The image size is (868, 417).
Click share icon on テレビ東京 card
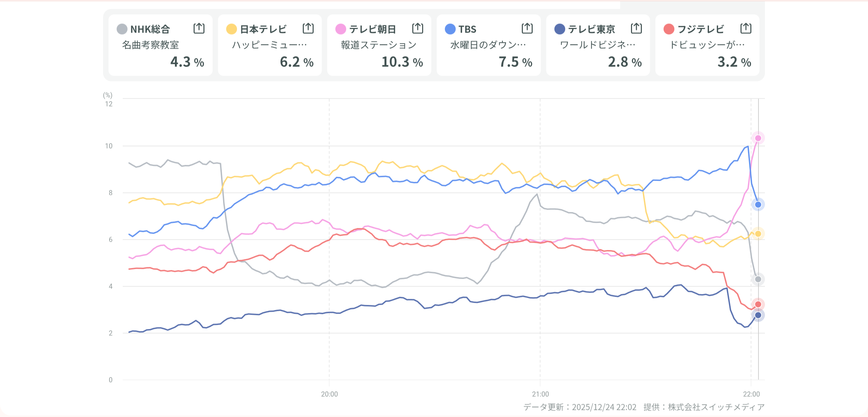coord(636,28)
